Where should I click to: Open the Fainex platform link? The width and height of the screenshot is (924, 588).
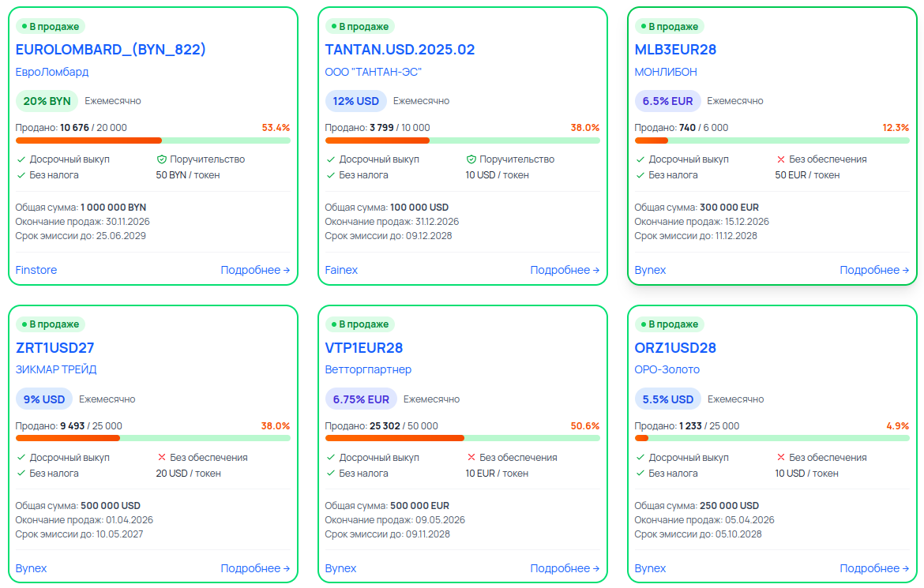click(x=341, y=270)
